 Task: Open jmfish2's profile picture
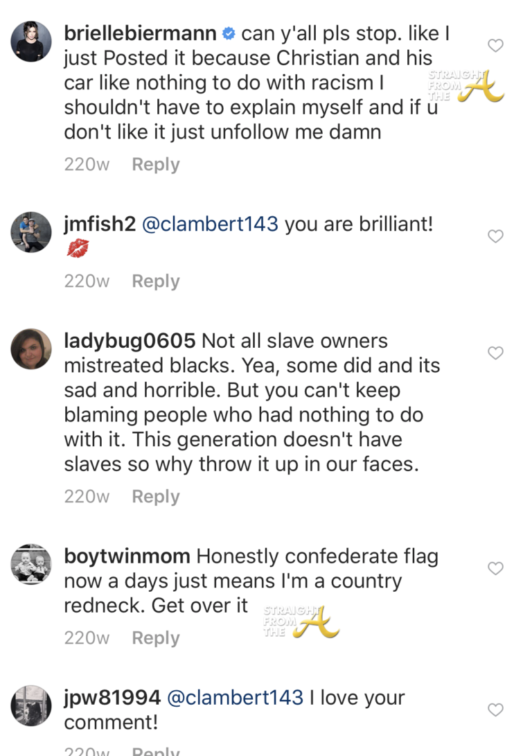click(x=31, y=232)
